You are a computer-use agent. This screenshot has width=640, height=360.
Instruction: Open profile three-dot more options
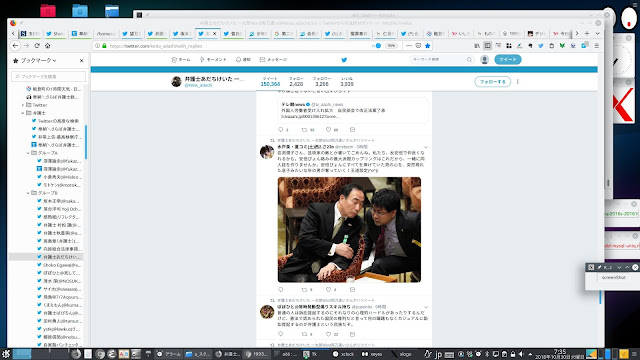click(518, 82)
